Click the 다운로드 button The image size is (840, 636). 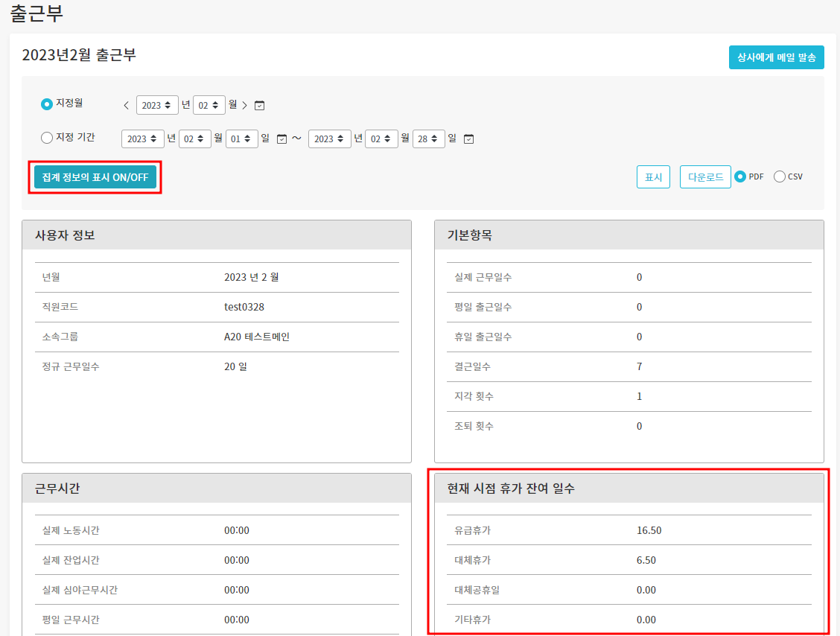(704, 177)
